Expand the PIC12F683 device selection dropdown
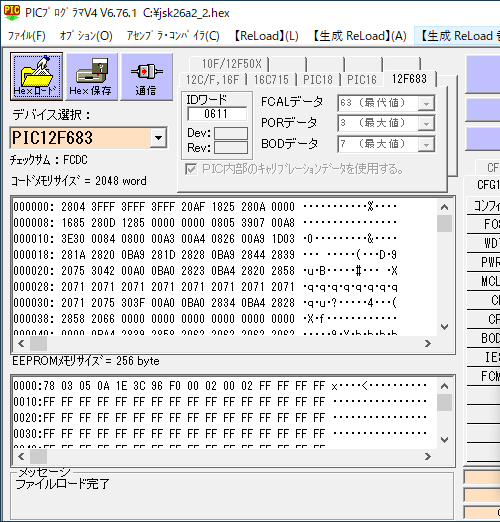 click(x=158, y=137)
